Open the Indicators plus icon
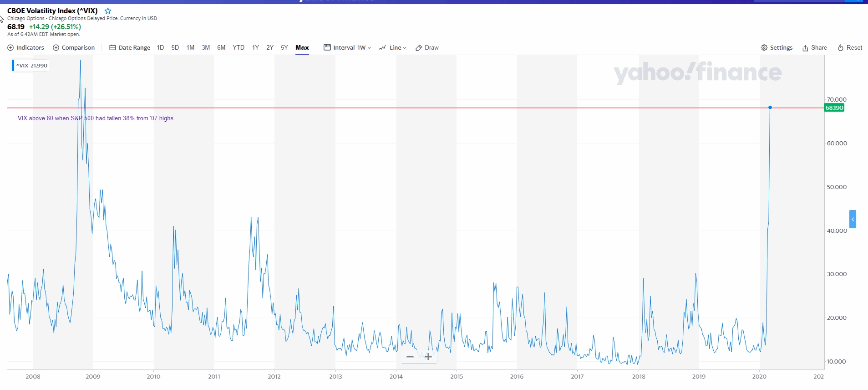The height and width of the screenshot is (390, 868). pos(10,48)
